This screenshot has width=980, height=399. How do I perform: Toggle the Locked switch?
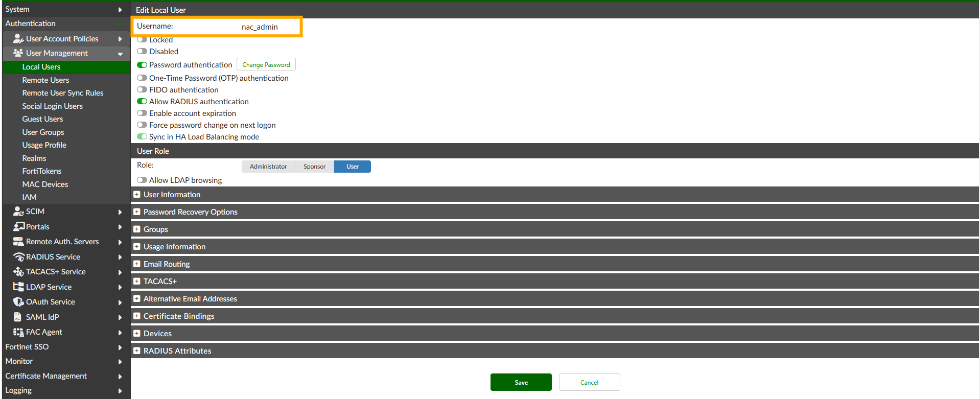[x=142, y=40]
